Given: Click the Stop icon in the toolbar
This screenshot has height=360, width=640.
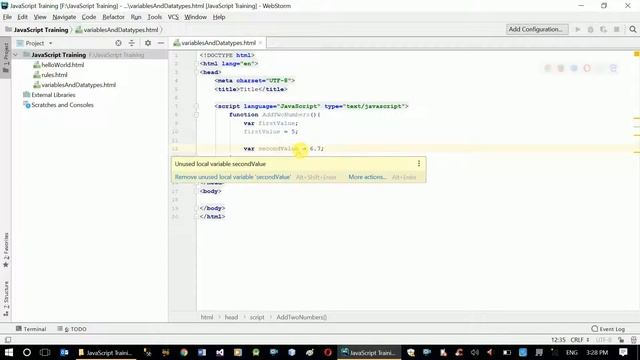Looking at the screenshot, I should 617,29.
